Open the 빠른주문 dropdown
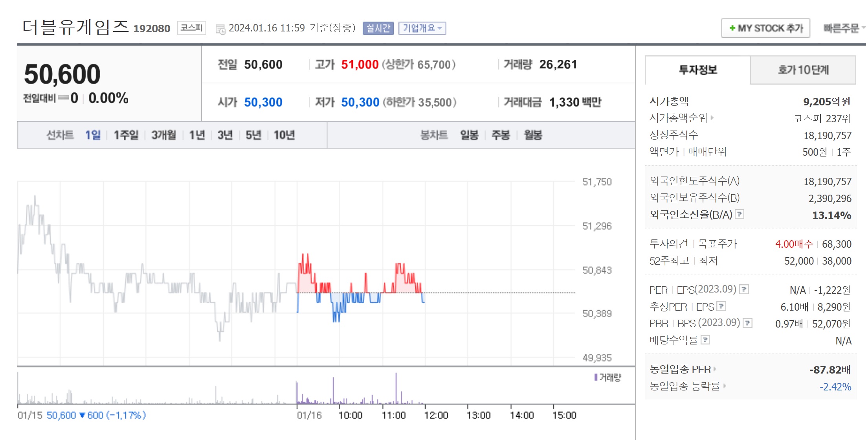868x440 pixels. coord(842,28)
